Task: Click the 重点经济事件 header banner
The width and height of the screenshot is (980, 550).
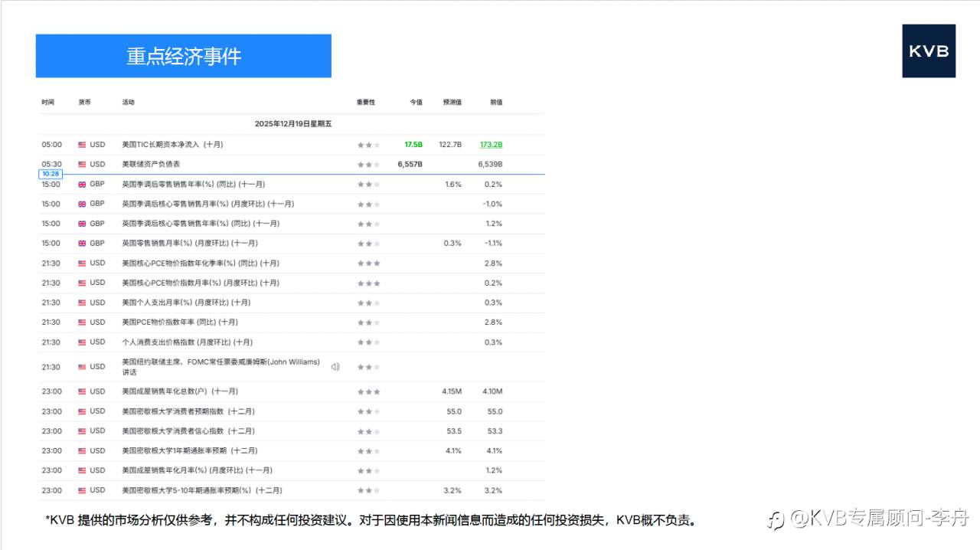Action: (184, 55)
